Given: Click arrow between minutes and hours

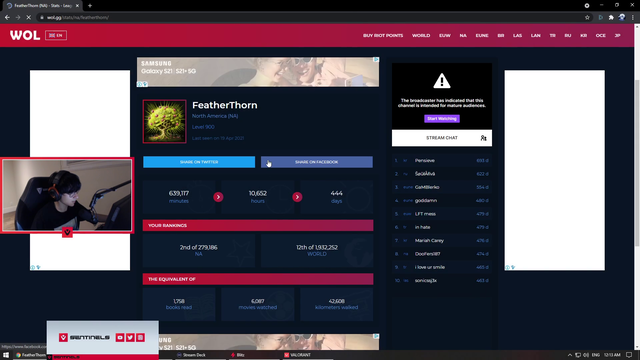Looking at the screenshot, I should 218,197.
